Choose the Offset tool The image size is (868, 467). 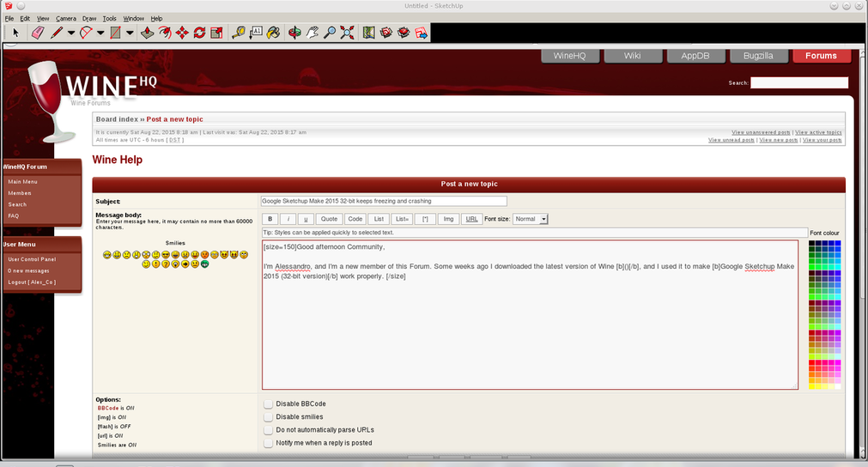(164, 33)
